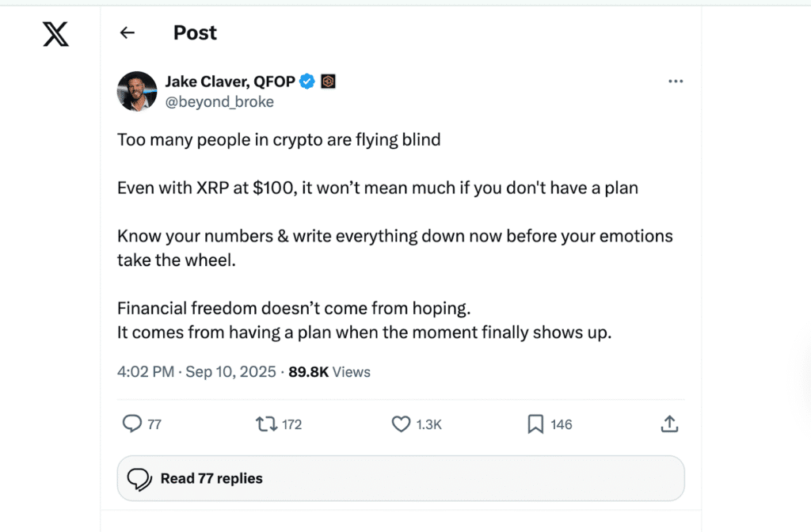The image size is (811, 532).
Task: Click the @beyond_broke handle
Action: [x=219, y=102]
